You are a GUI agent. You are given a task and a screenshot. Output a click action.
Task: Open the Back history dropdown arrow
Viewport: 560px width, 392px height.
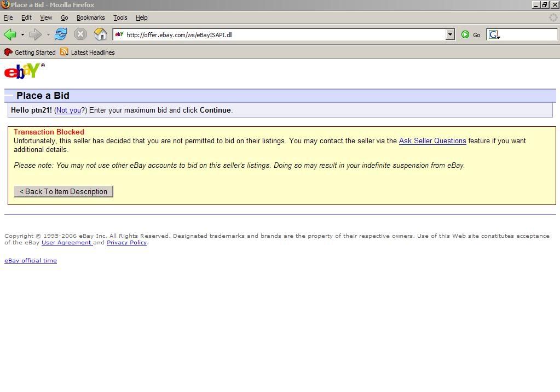22,34
